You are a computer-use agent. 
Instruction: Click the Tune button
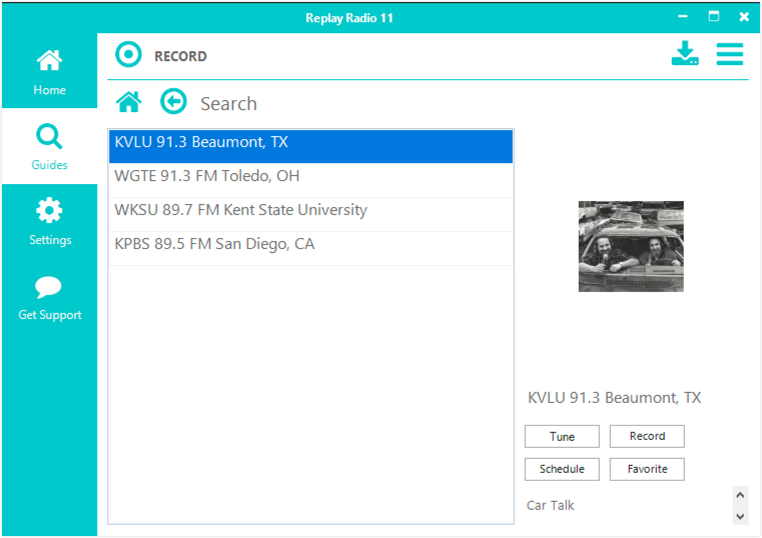[x=562, y=436]
